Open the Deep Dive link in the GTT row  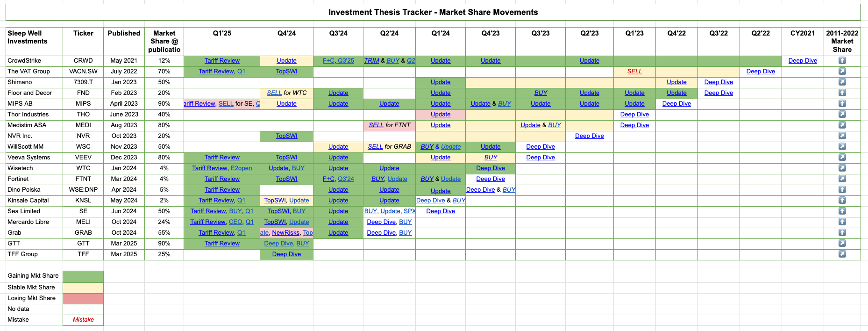tap(278, 243)
